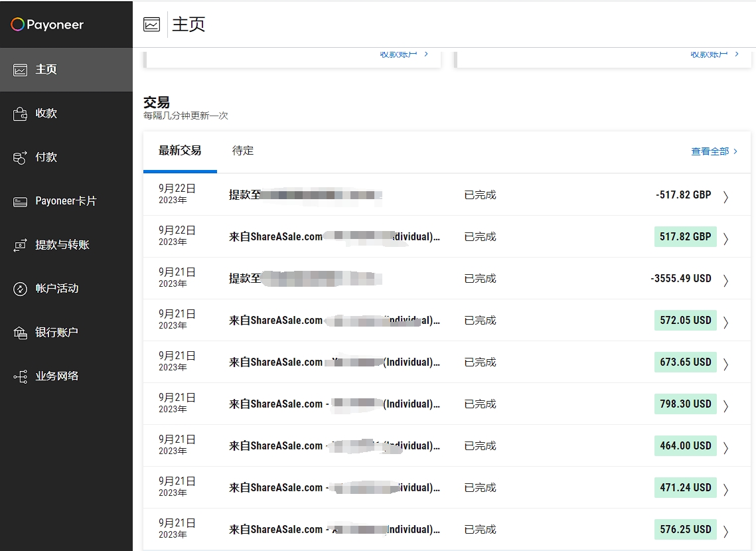Switch to the 待定 tab

242,151
